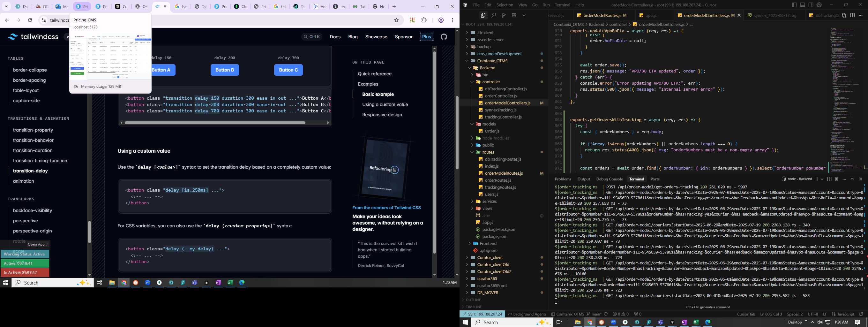Close the orderModelControllers.js editor tab
This screenshot has width=868, height=327.
tap(739, 15)
